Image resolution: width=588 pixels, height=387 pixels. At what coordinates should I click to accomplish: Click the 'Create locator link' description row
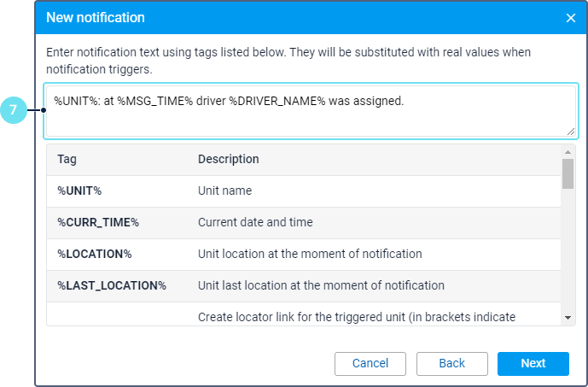click(x=356, y=317)
